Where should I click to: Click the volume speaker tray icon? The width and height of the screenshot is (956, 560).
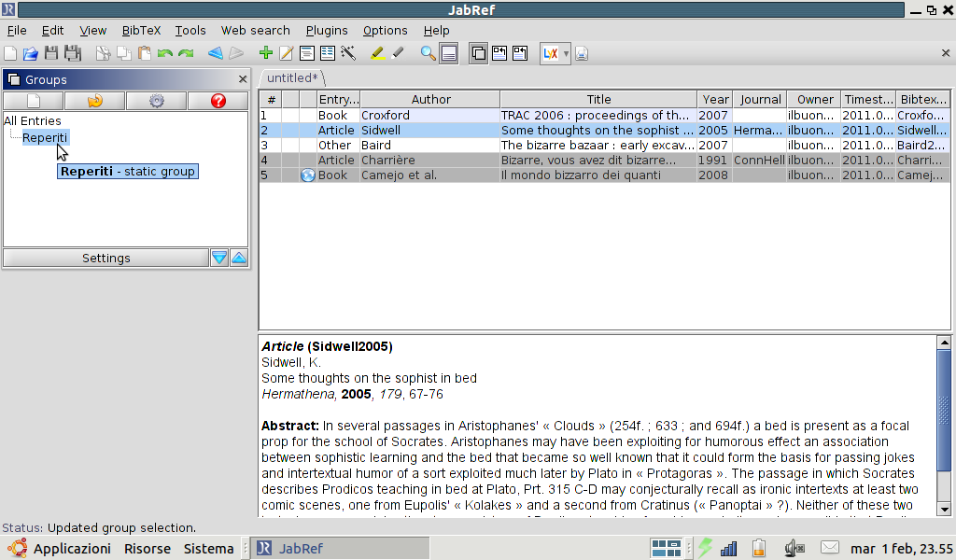pos(794,549)
